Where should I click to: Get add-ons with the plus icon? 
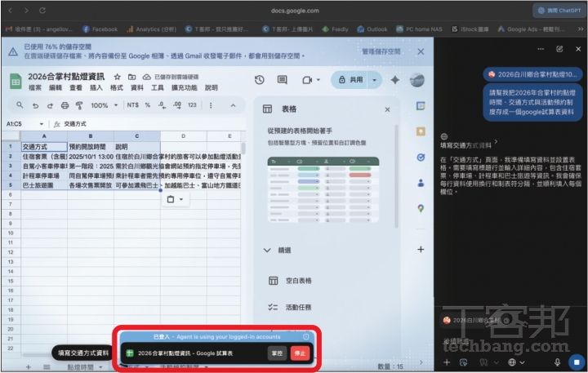pos(421,249)
